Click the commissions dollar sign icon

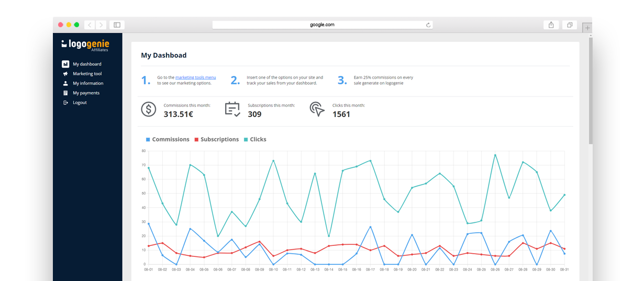(x=149, y=109)
